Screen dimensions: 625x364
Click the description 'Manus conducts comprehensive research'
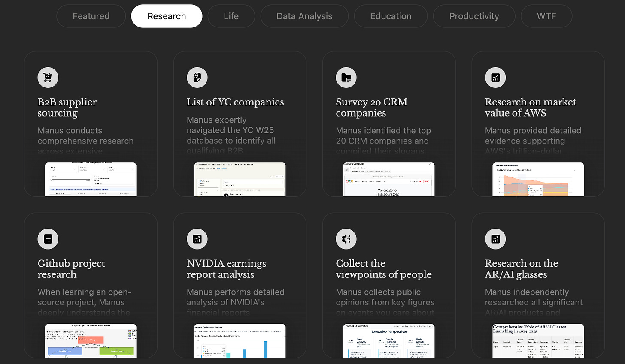click(x=85, y=136)
